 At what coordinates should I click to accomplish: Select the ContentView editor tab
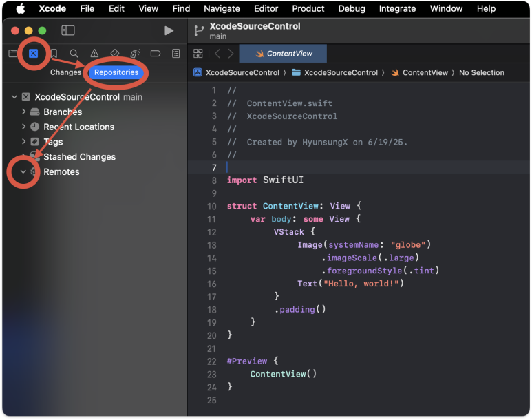coord(283,54)
